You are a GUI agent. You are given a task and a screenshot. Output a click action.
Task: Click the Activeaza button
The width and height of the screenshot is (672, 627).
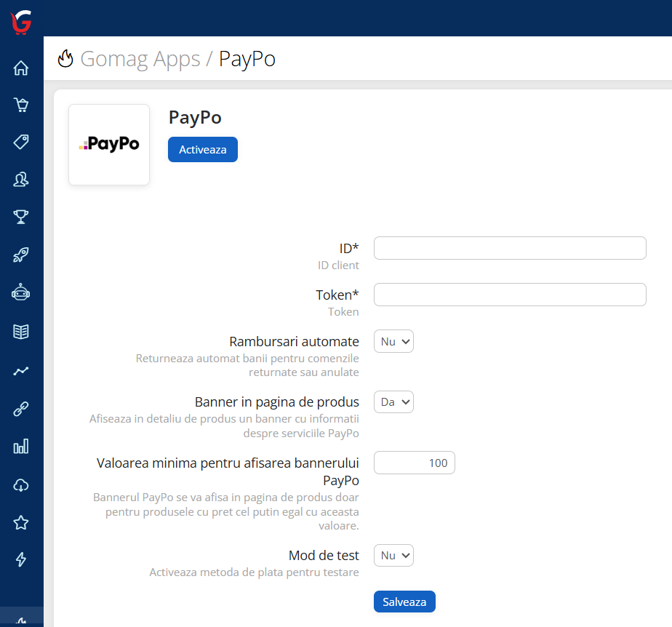[x=203, y=150]
